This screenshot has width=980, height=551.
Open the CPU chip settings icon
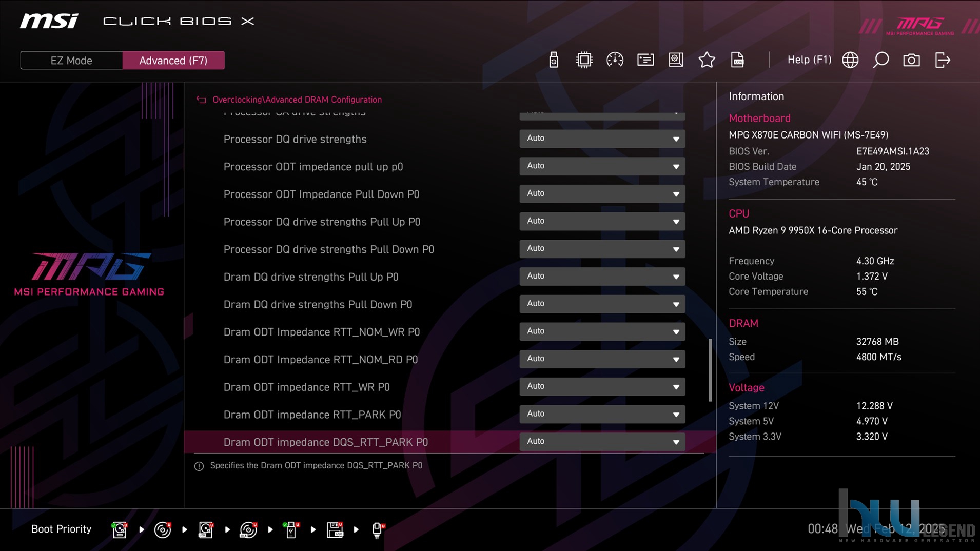(584, 60)
